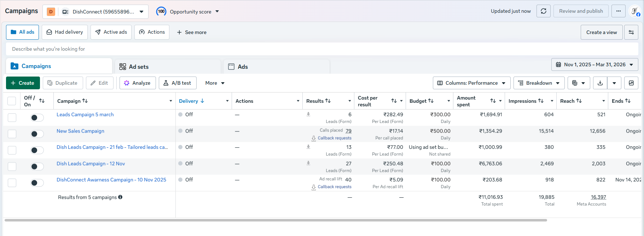Expand the Columns: Performance dropdown
Image resolution: width=644 pixels, height=236 pixels.
coord(471,83)
